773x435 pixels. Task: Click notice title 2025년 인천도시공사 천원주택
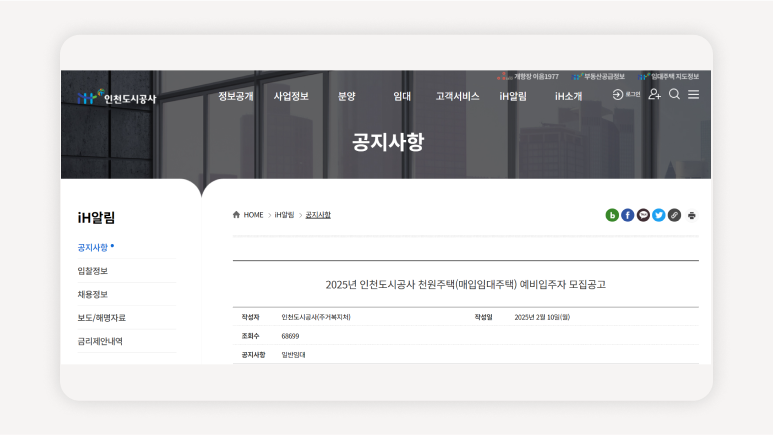465,285
